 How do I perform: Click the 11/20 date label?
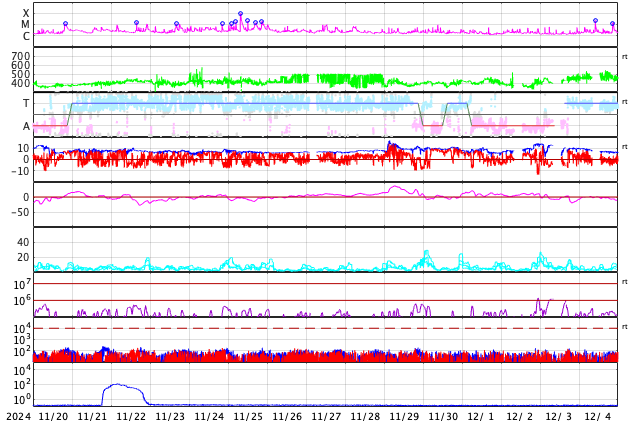click(53, 417)
